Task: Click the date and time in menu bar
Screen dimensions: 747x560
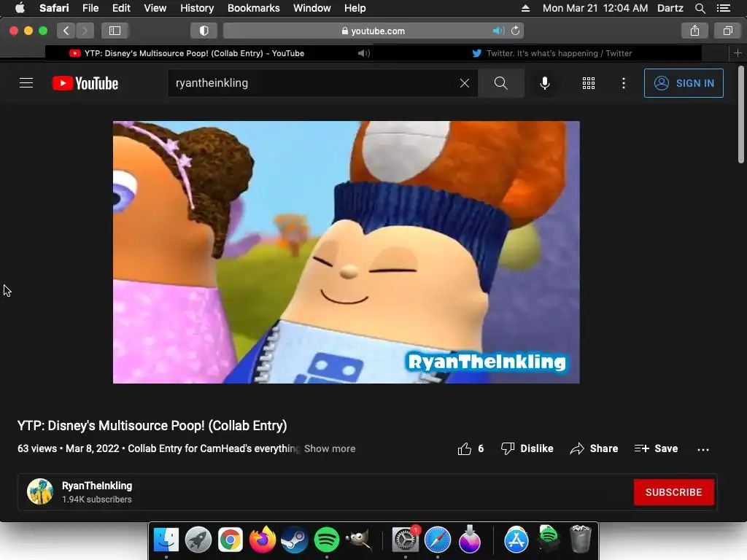Action: point(595,8)
